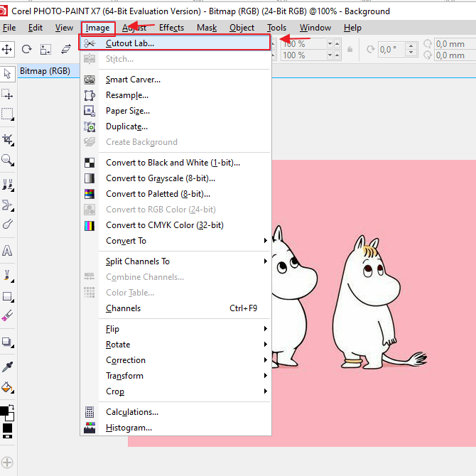
Task: Select the Drop Shadow tool
Action: (x=8, y=342)
